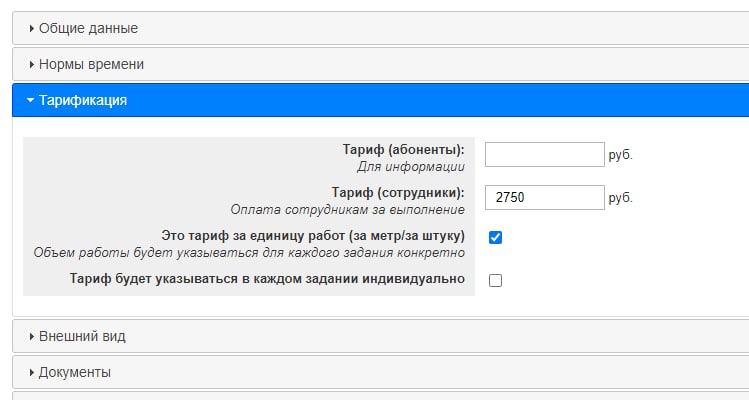Collapse the Тарификация section
This screenshot has width=749, height=400.
coord(380,100)
